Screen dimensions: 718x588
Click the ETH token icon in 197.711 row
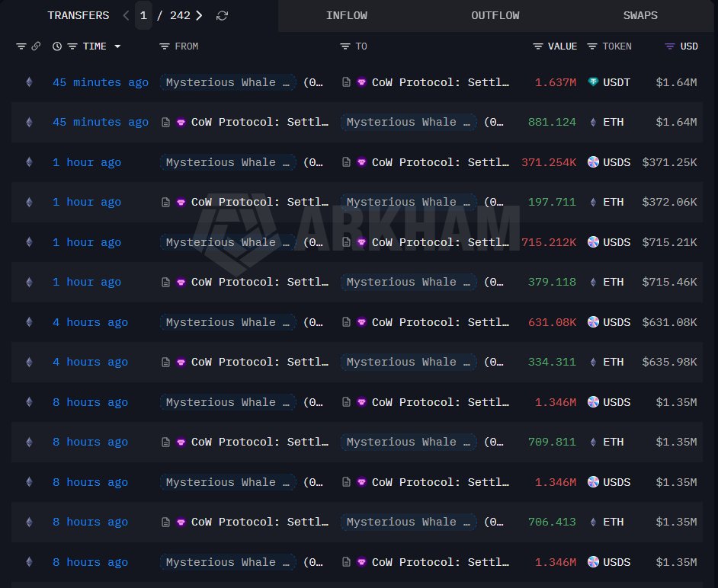[x=593, y=203]
